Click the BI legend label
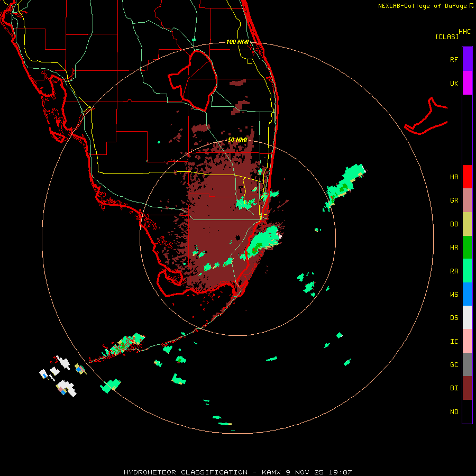Screen dimensions: 476x476 454,388
